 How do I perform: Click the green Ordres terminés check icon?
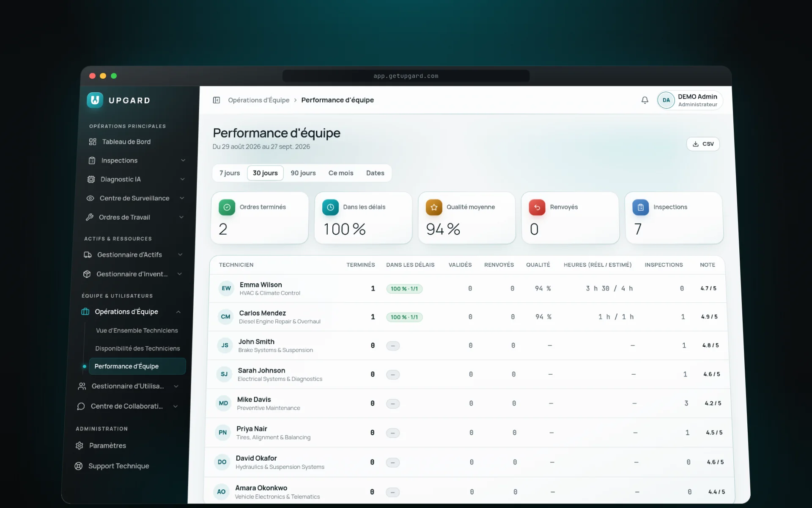tap(227, 207)
